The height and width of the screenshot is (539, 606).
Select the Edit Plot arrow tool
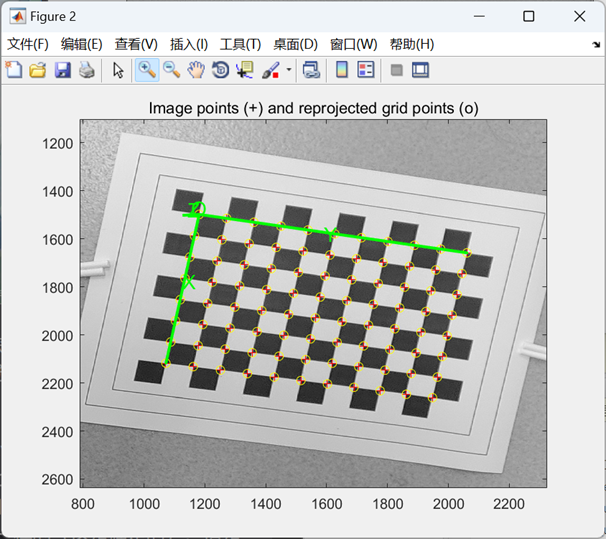[x=118, y=70]
